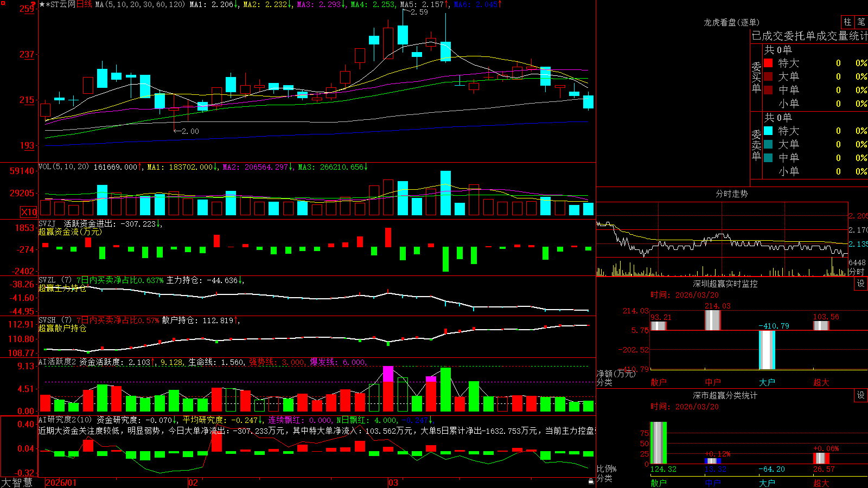Image resolution: width=868 pixels, height=488 pixels.
Task: Toggle the 日线 period label in chart title
Action: (x=84, y=4)
